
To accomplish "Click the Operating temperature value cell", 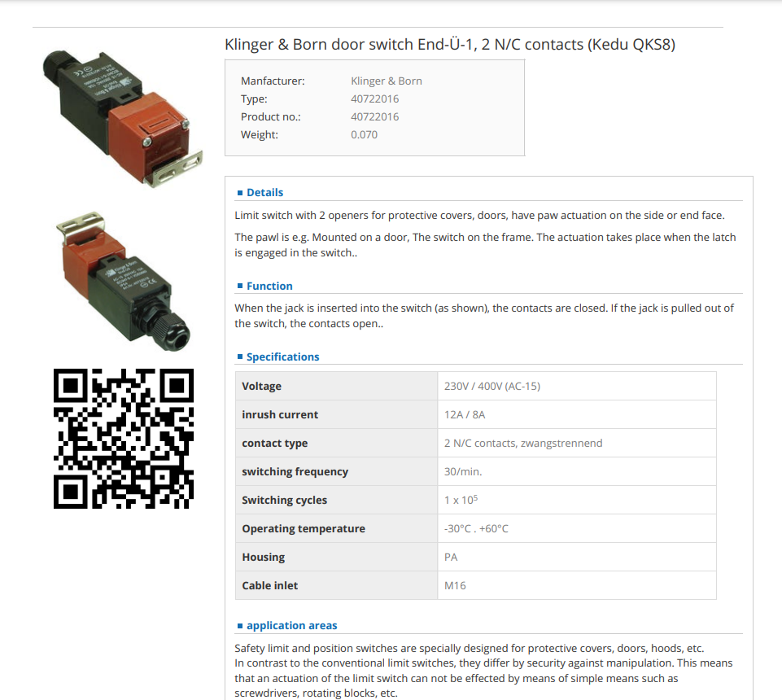I will pos(576,528).
